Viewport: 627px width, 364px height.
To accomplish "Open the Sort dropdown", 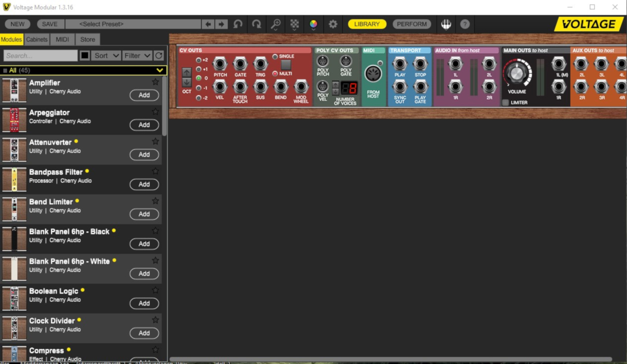I will 107,55.
